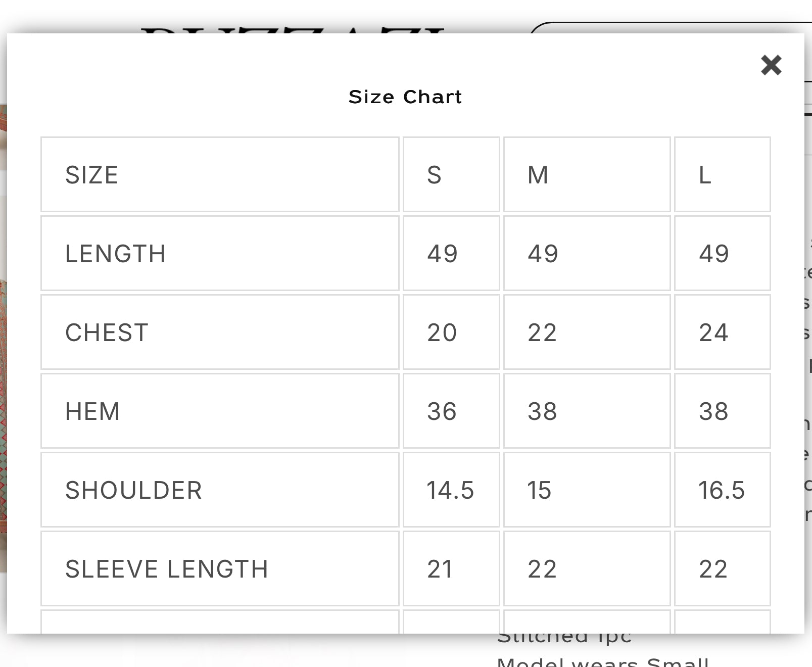Select the SIZE header cell

(91, 175)
